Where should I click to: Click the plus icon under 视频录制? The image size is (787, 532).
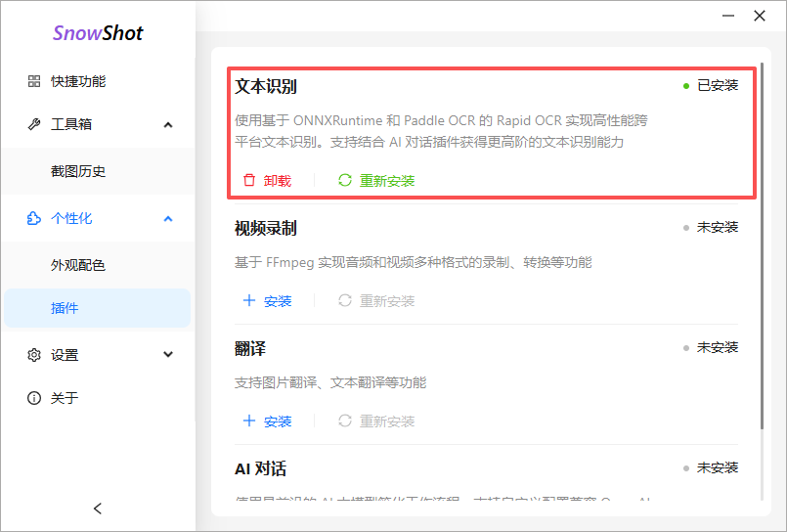tap(249, 300)
